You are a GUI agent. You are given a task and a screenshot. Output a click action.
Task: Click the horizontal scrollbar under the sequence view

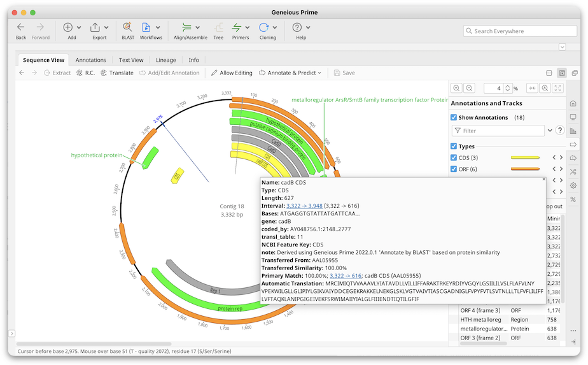click(94, 343)
